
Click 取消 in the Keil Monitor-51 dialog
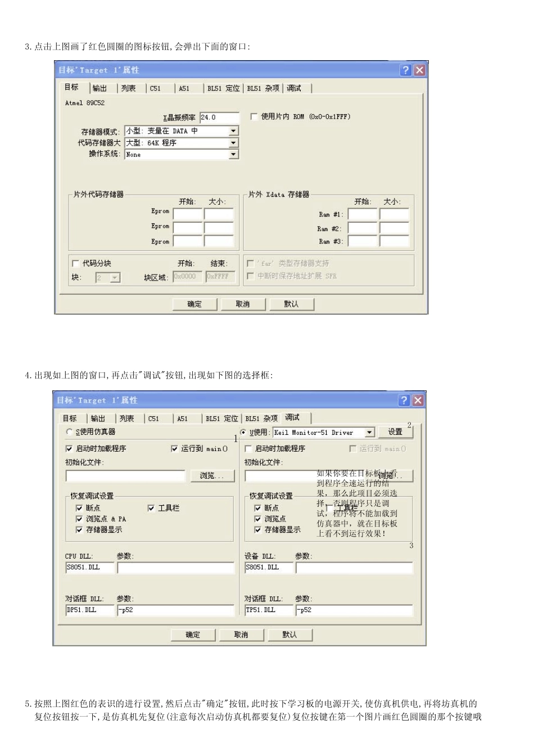click(241, 635)
